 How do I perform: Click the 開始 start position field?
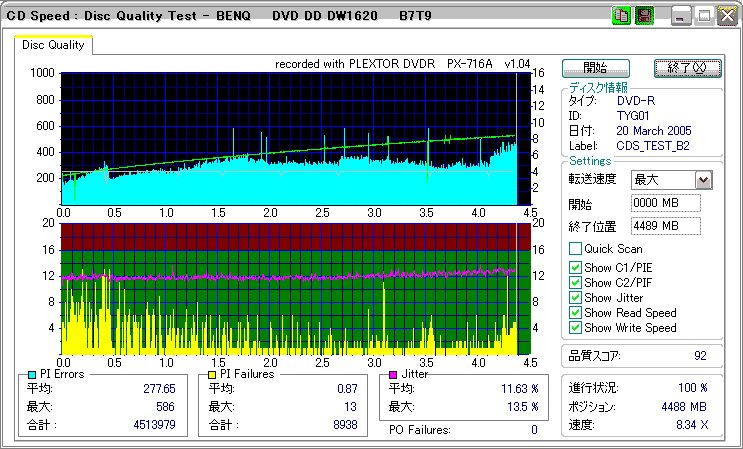click(x=667, y=204)
